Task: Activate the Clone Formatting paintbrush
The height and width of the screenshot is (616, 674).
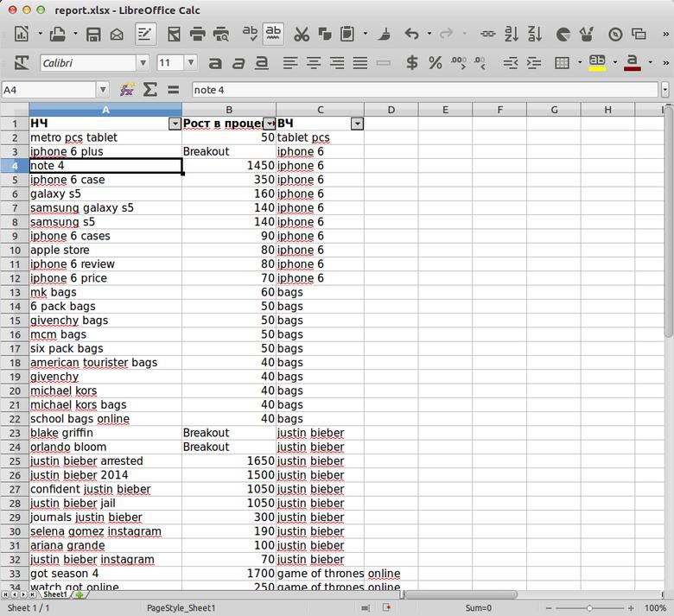Action: click(x=385, y=34)
